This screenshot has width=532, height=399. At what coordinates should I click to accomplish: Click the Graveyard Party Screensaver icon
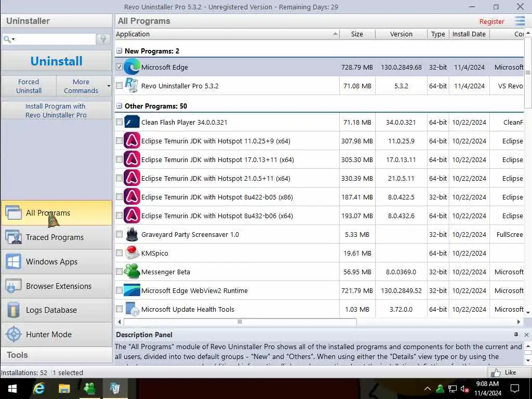click(x=131, y=234)
